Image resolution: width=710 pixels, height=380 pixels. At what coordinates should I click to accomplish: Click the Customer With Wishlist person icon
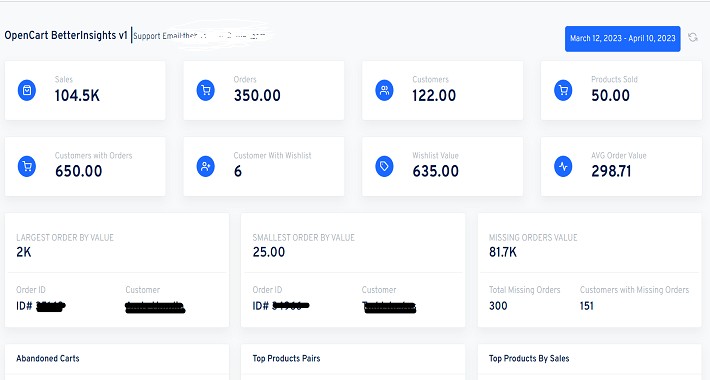206,166
